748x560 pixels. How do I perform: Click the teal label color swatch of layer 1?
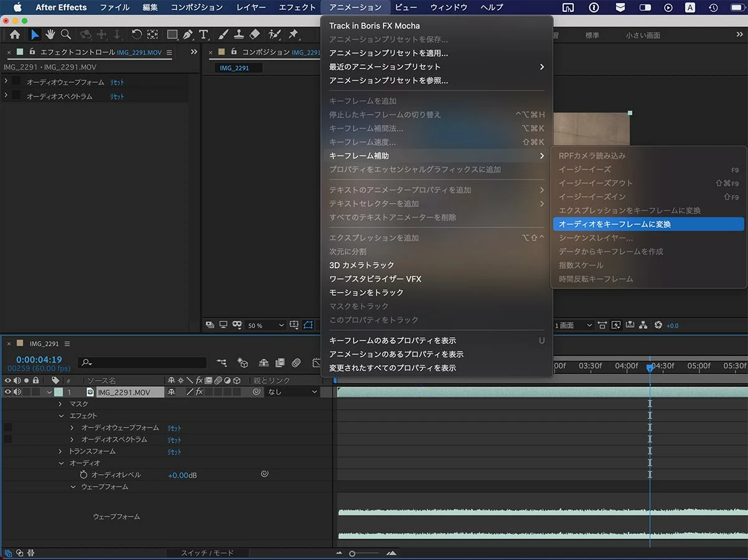58,392
